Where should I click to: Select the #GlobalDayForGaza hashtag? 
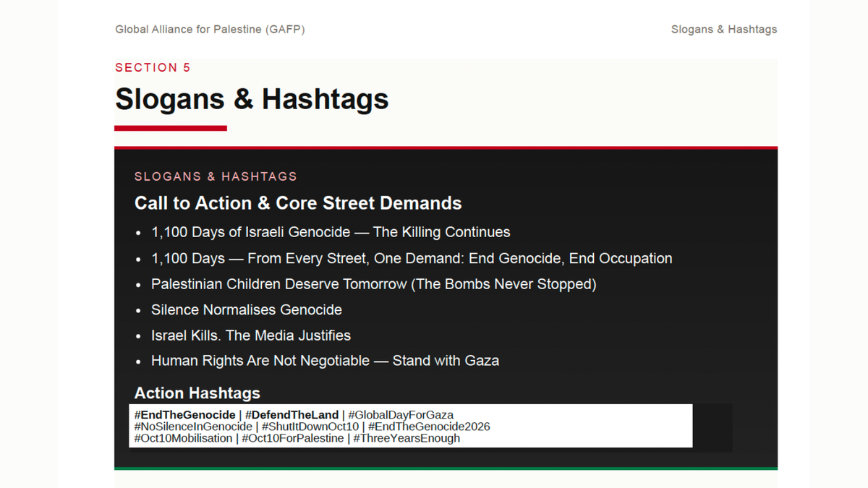click(x=401, y=415)
